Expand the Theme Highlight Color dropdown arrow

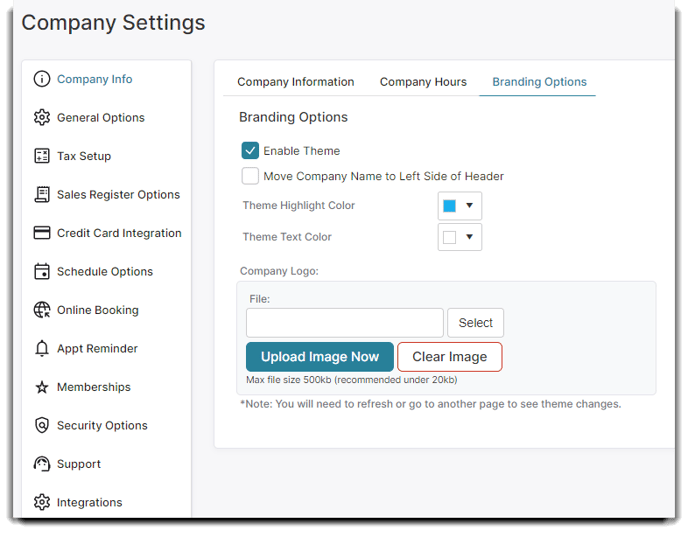[x=469, y=205]
